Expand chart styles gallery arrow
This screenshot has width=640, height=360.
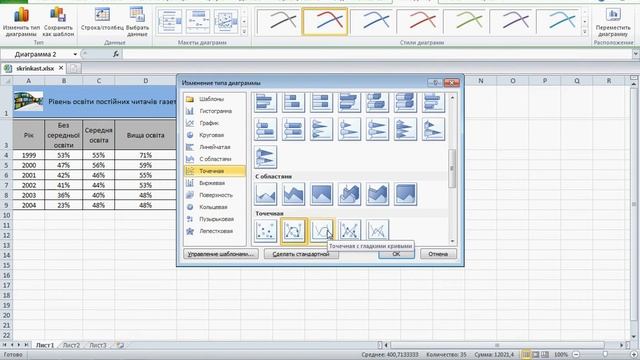[584, 31]
